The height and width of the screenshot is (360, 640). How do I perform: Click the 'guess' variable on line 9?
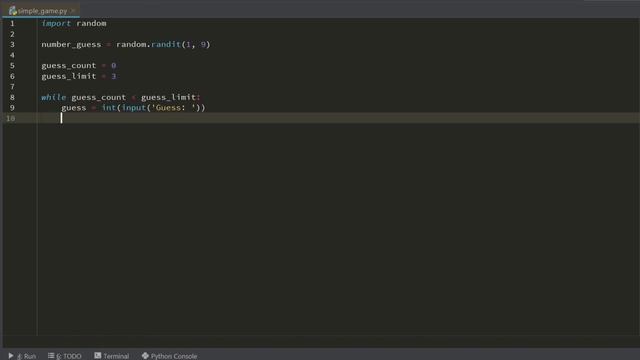[x=73, y=108]
